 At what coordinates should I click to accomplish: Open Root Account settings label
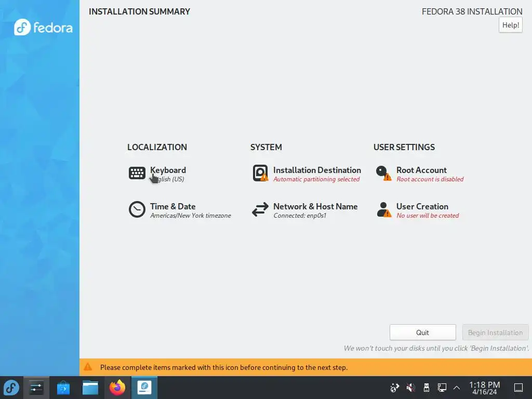[x=421, y=170]
